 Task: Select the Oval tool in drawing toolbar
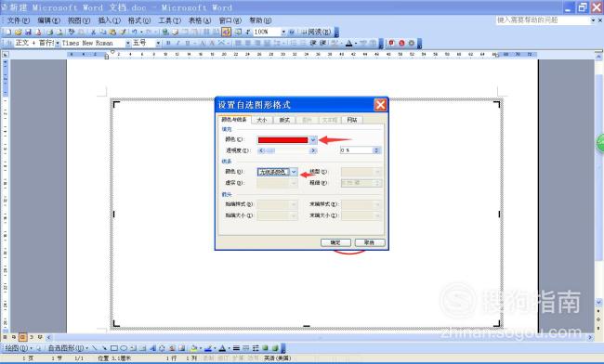point(124,348)
